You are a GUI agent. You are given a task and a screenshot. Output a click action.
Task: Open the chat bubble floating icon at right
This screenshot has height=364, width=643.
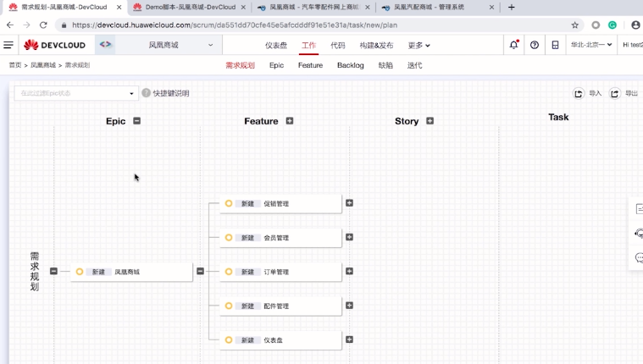tap(639, 257)
